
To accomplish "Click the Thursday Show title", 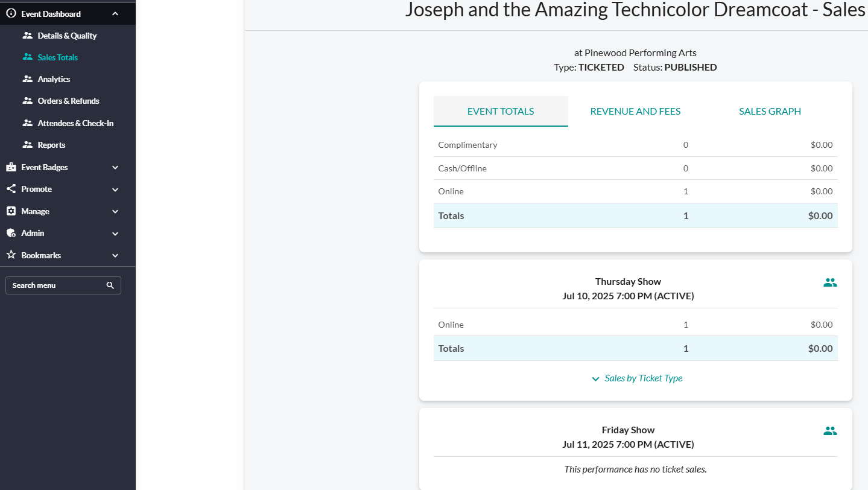I will pyautogui.click(x=628, y=282).
